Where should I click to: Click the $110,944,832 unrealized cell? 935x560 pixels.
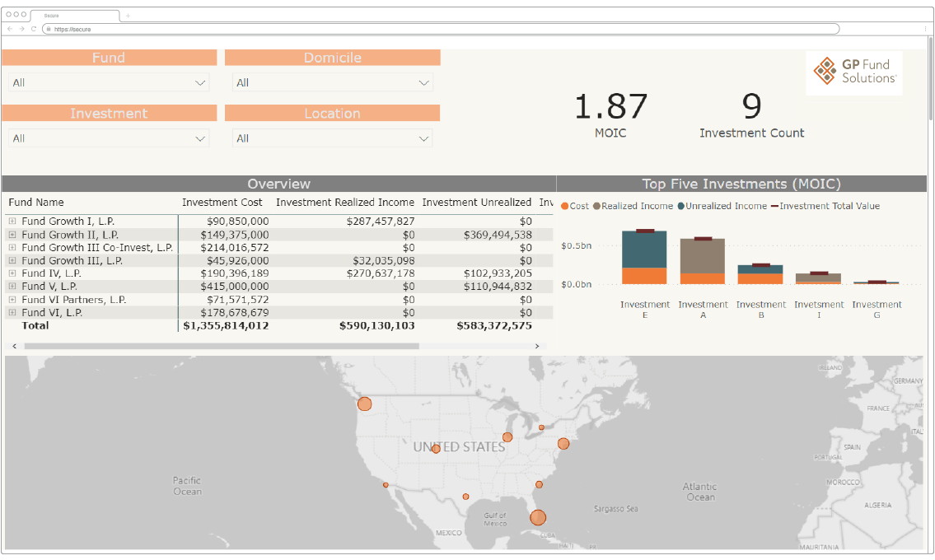click(x=498, y=287)
